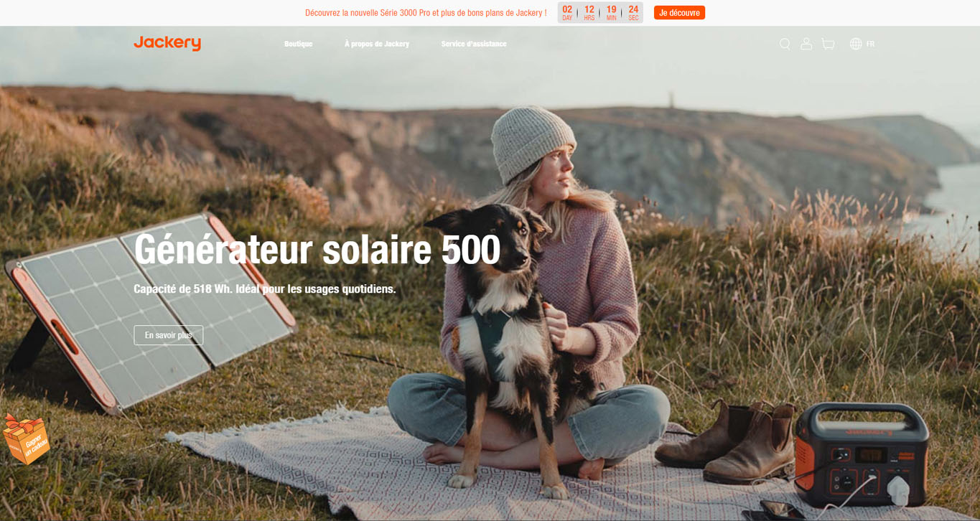Open the Boutique menu

[298, 44]
